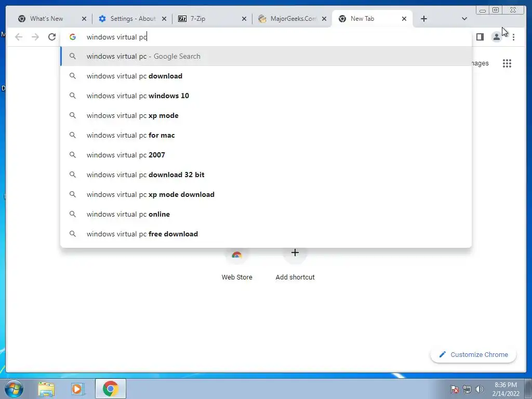
Task: Expand the tab search chevron
Action: click(464, 19)
